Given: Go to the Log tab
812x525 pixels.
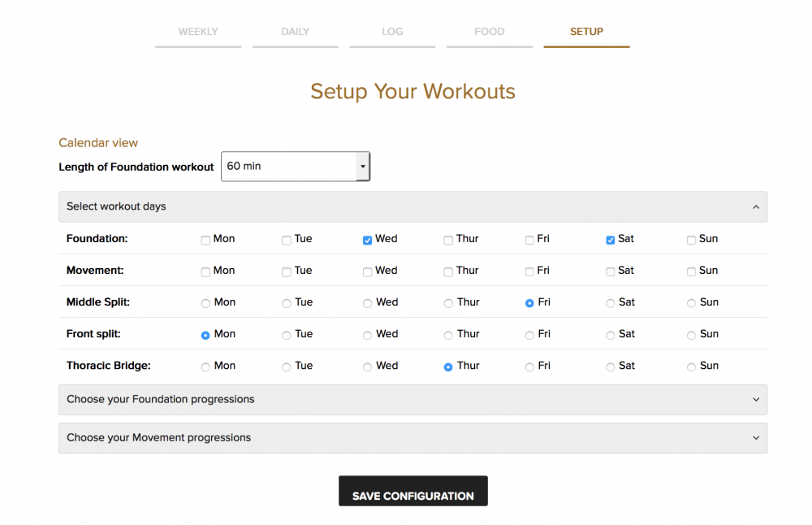Looking at the screenshot, I should [x=392, y=32].
